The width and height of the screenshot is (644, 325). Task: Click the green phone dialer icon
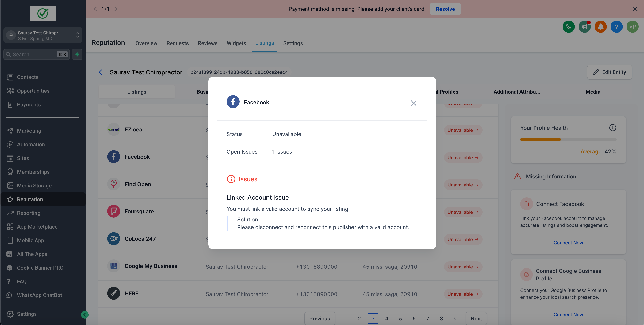tap(569, 27)
